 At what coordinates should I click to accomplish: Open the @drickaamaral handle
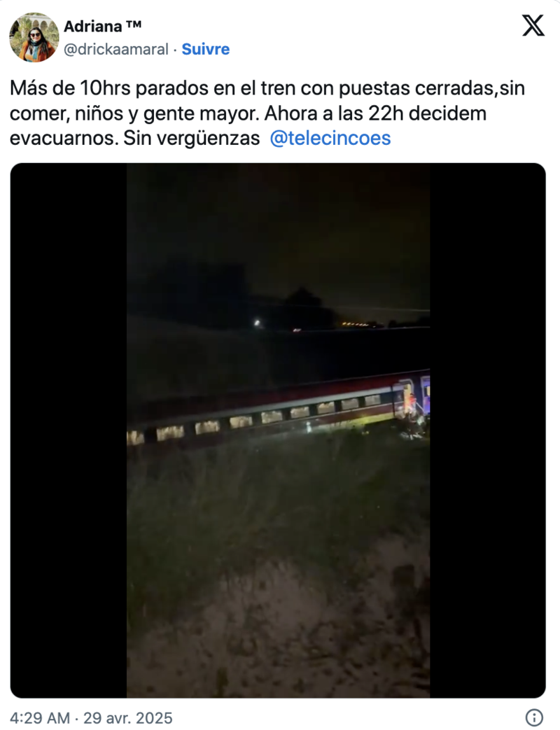[x=116, y=49]
